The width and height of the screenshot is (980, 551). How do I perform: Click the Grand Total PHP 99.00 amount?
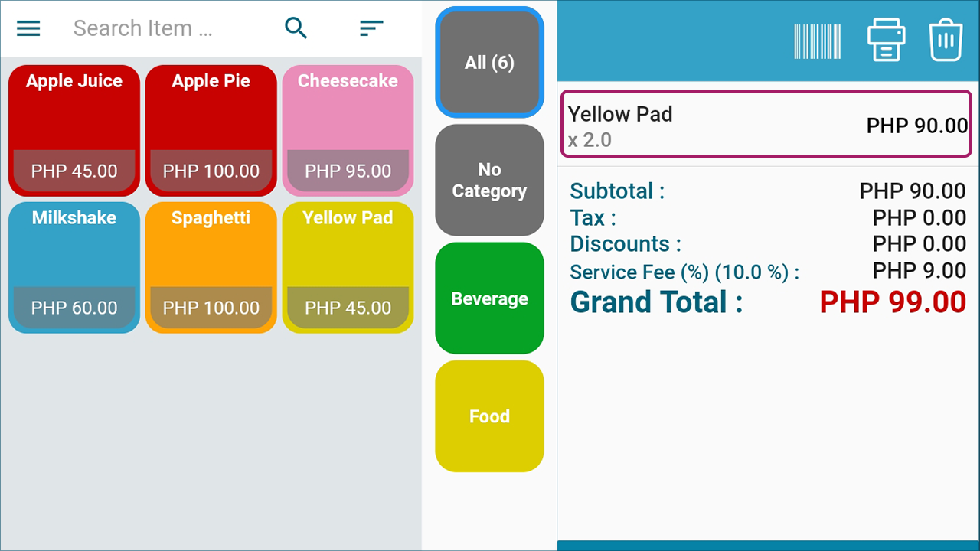893,302
